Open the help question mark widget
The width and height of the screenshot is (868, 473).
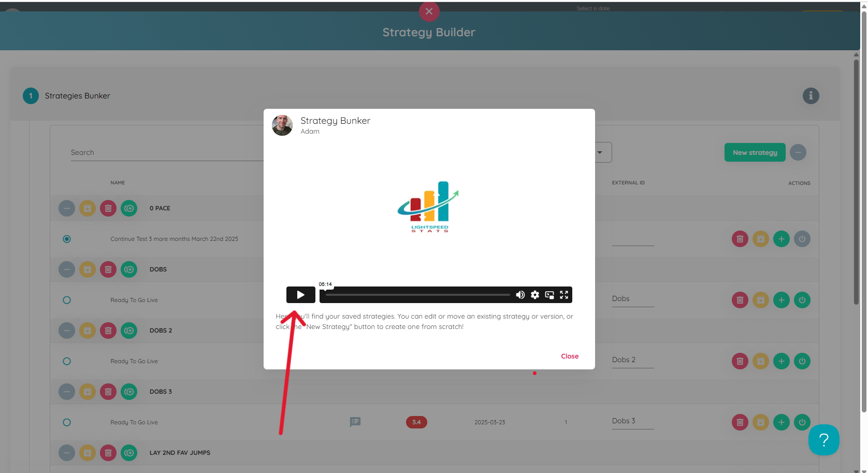pos(823,440)
